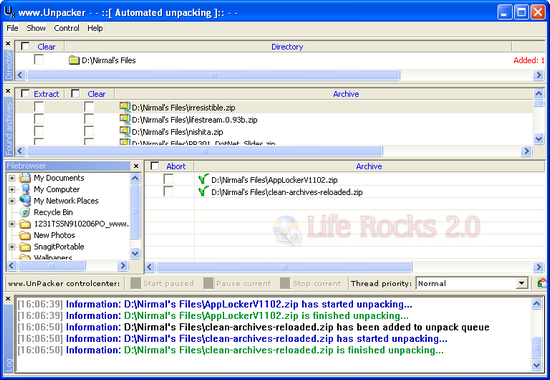Image resolution: width=550 pixels, height=380 pixels.
Task: Click the Stop current button
Action: [x=311, y=283]
